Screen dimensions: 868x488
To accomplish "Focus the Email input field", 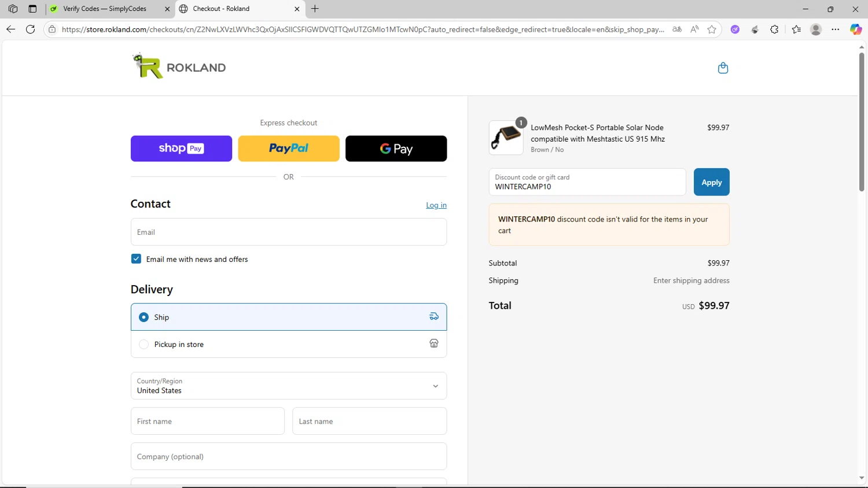I will point(289,232).
